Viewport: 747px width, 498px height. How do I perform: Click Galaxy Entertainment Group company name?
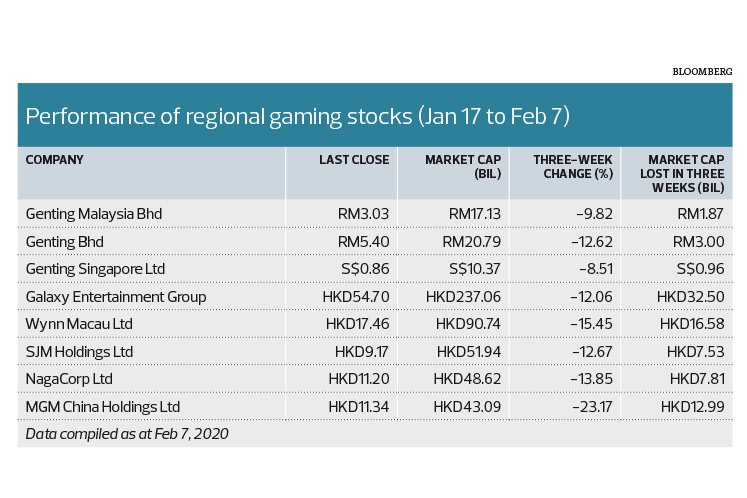tap(116, 297)
